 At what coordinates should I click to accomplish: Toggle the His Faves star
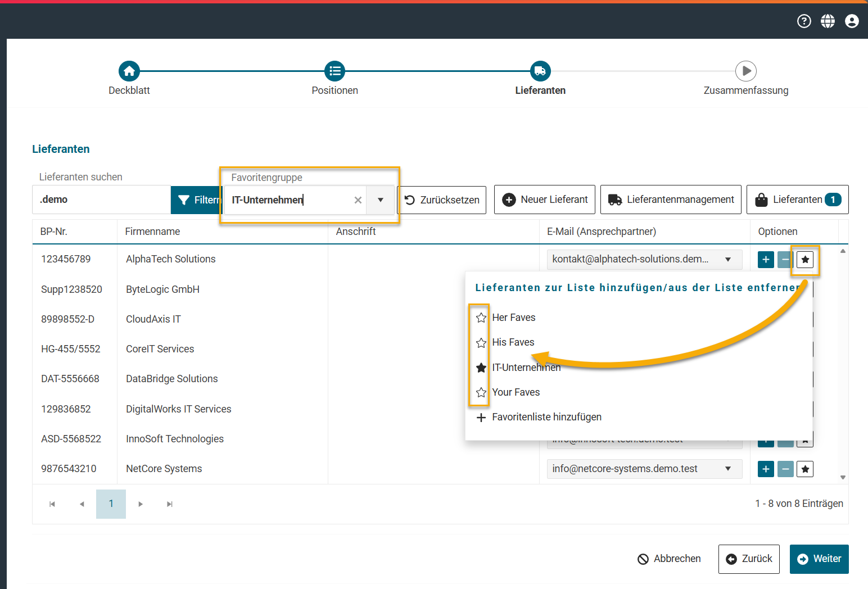coord(481,343)
